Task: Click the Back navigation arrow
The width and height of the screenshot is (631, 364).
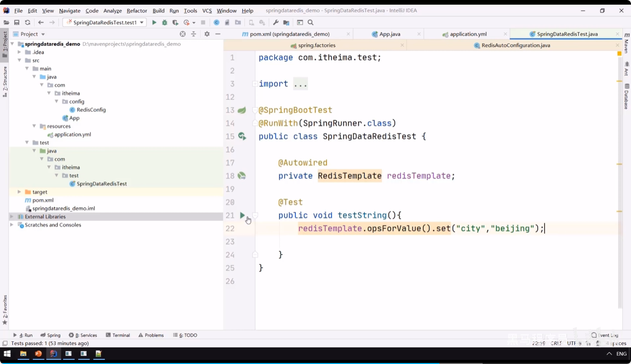Action: (x=41, y=23)
